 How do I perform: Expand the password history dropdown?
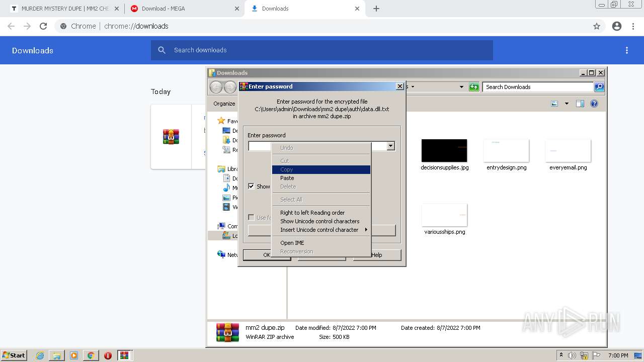pyautogui.click(x=390, y=146)
